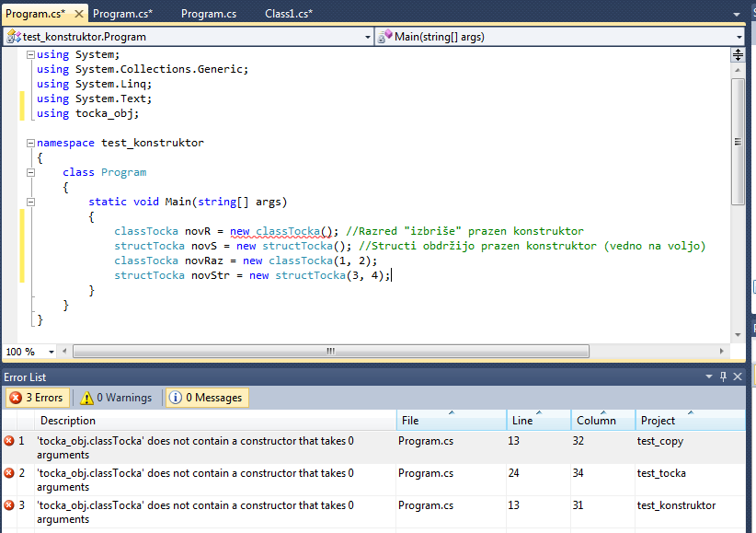Click the class icon beside test_konstruktor.Program

pos(13,37)
